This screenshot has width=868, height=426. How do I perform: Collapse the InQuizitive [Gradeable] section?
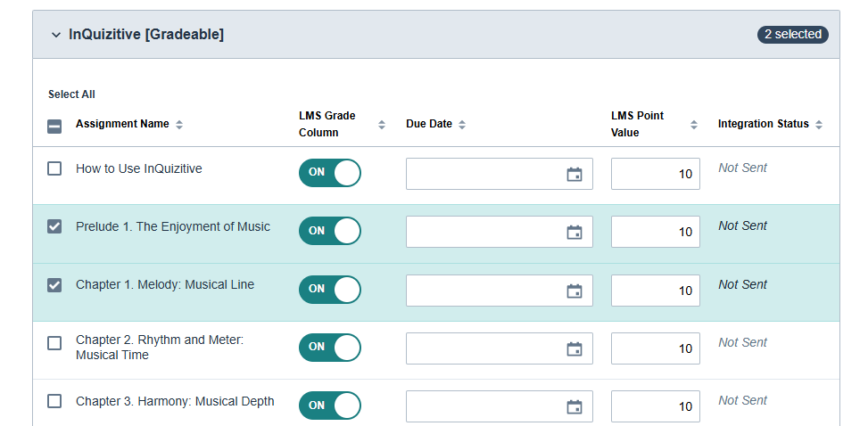pos(56,35)
